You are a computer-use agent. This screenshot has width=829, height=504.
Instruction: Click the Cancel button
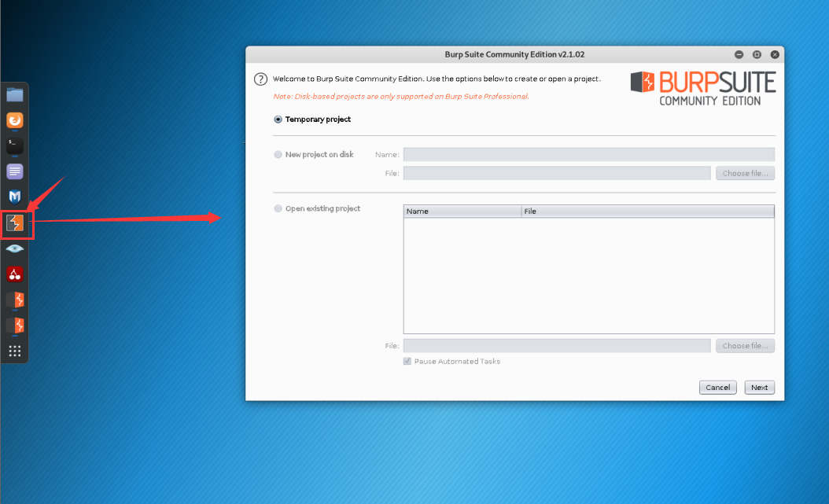718,388
